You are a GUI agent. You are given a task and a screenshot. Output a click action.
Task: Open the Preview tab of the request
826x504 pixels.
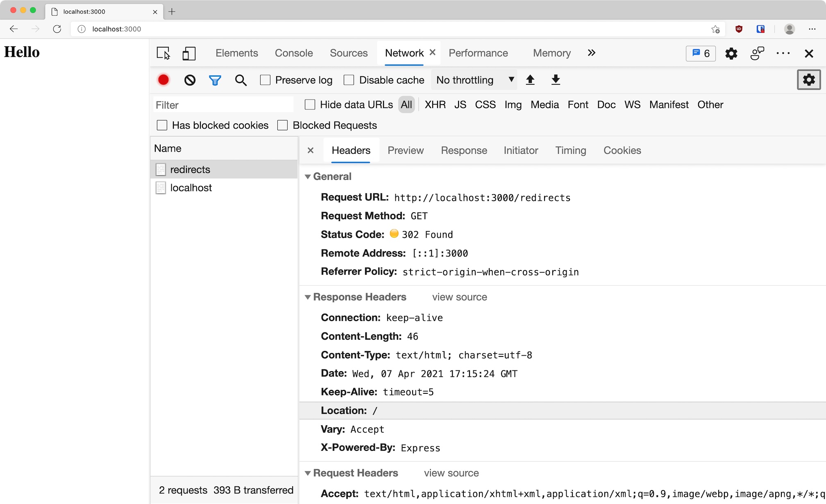[406, 150]
